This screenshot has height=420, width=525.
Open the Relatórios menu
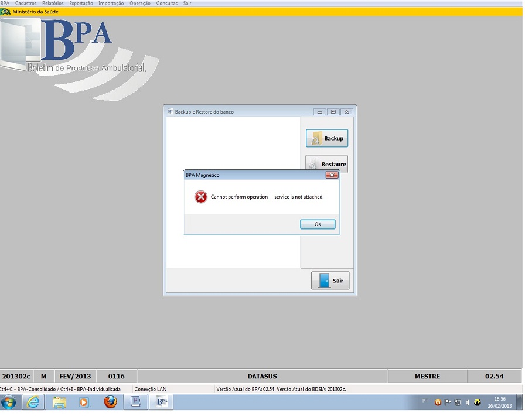53,4
